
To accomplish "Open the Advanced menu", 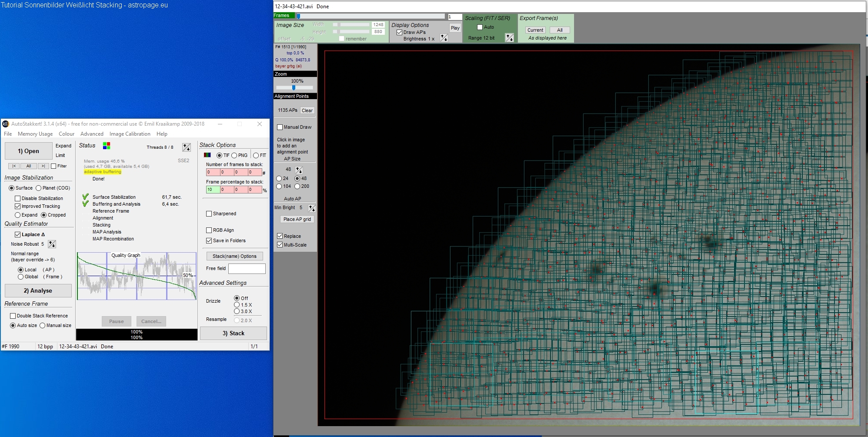I will coord(92,134).
